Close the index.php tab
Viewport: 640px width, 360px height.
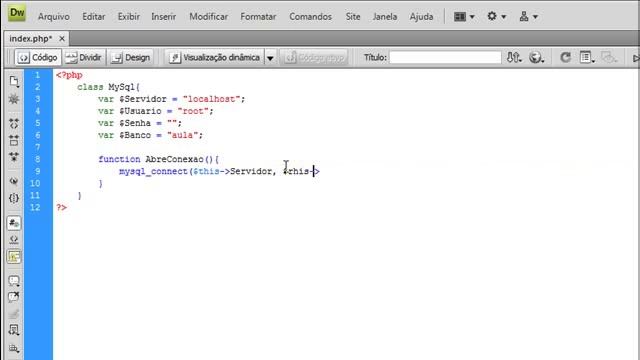tap(62, 39)
